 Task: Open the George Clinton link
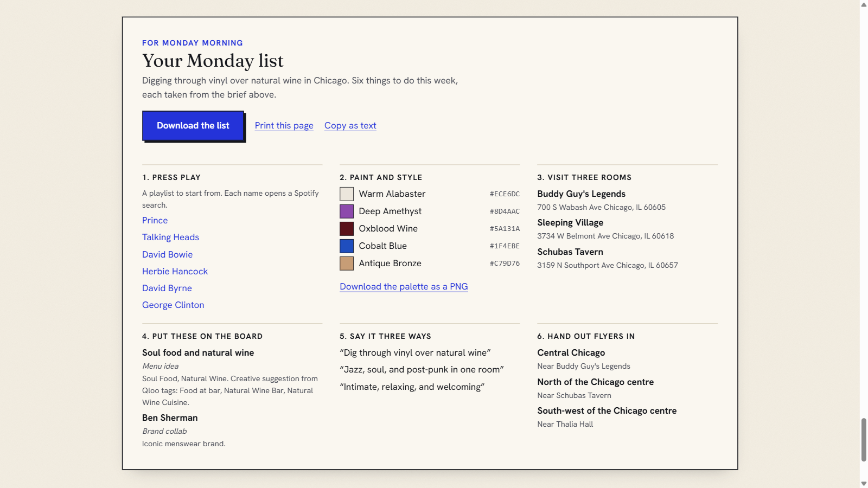[x=173, y=305]
